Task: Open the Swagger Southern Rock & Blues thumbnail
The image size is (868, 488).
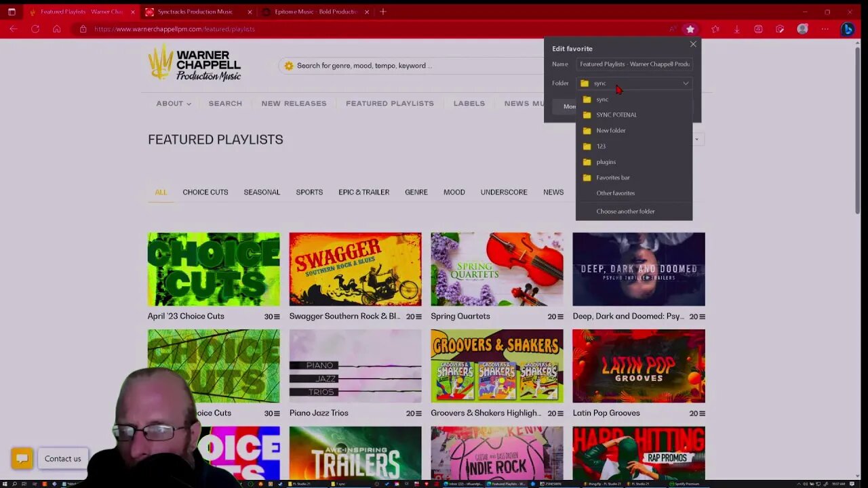Action: [x=355, y=270]
